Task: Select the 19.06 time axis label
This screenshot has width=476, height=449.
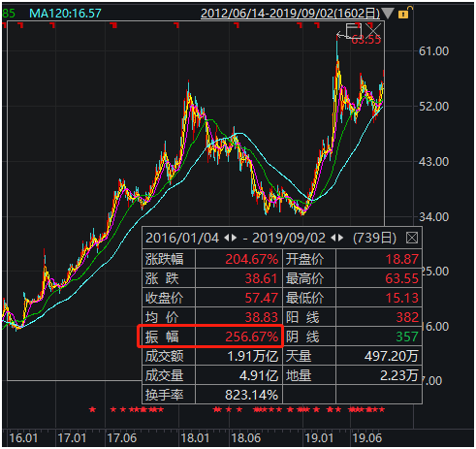Action: click(x=366, y=438)
